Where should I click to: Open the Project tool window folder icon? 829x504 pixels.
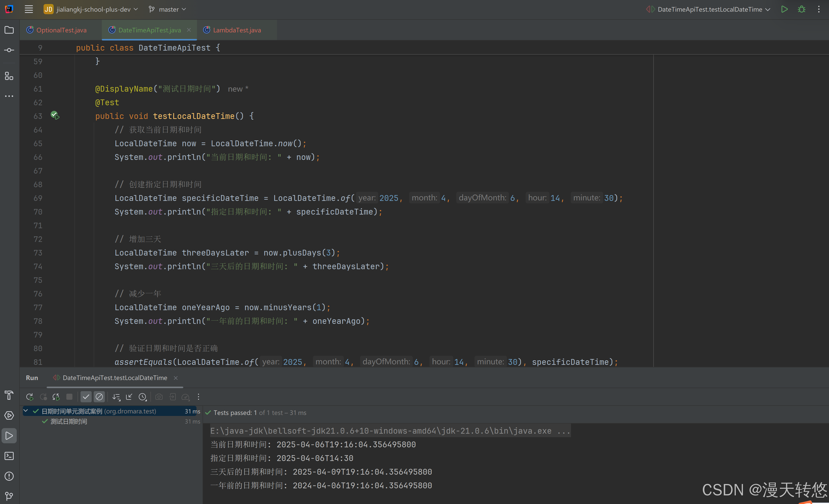click(x=9, y=30)
